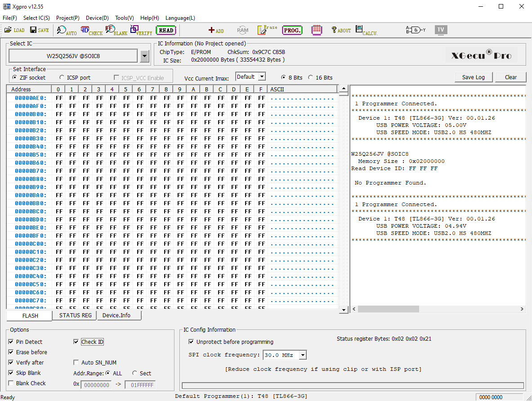The height and width of the screenshot is (401, 532).
Task: Open the logic gate test tool
Action: pos(416,30)
